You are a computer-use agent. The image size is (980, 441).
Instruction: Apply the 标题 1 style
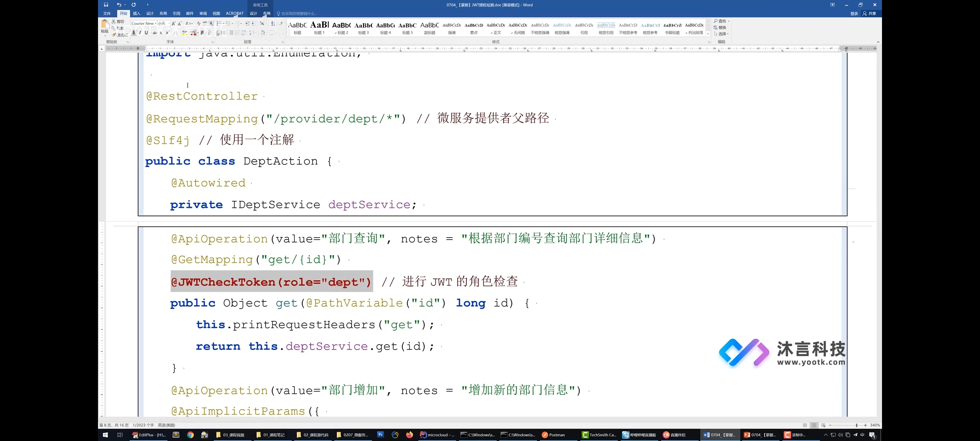319,28
